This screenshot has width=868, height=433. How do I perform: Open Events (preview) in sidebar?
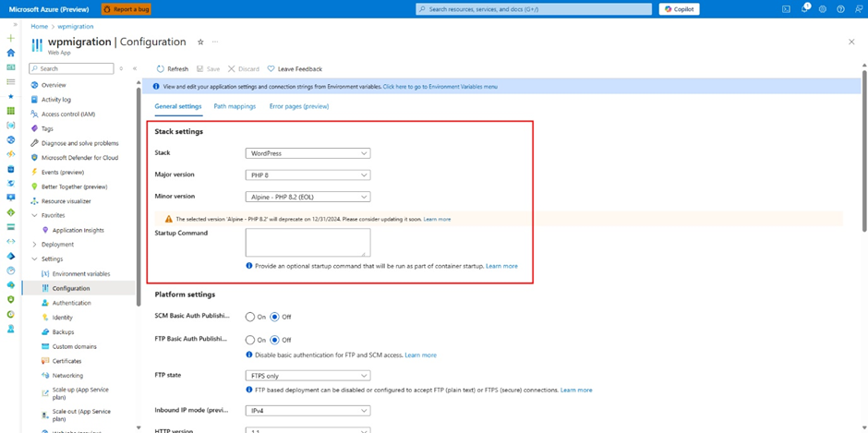63,173
